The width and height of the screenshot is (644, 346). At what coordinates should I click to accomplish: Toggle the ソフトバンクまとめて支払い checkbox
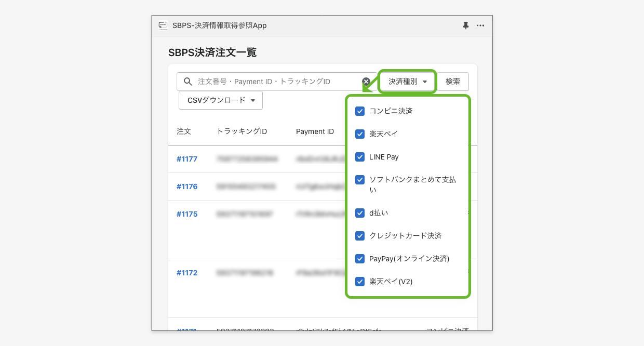point(360,180)
